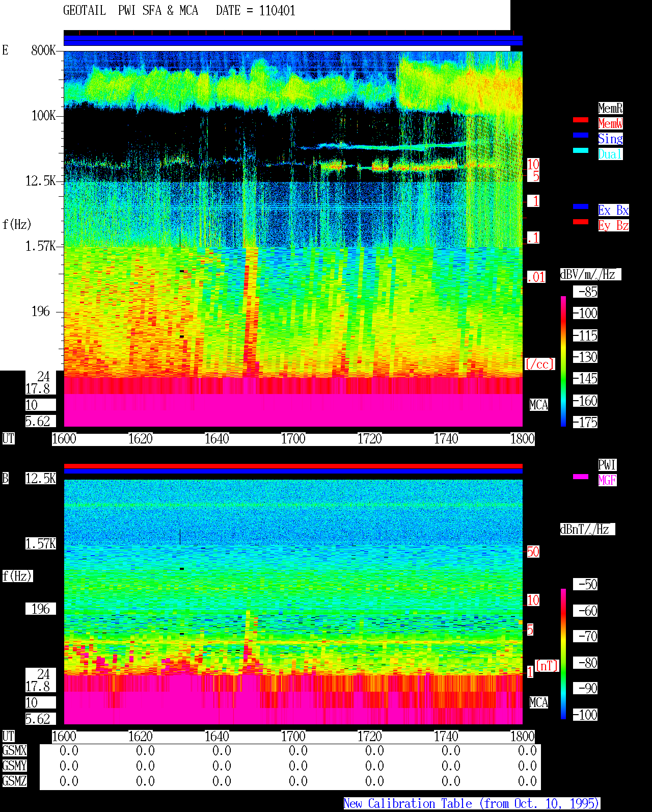The image size is (652, 812).
Task: Click the upper panel MCA label
Action: pyautogui.click(x=538, y=405)
